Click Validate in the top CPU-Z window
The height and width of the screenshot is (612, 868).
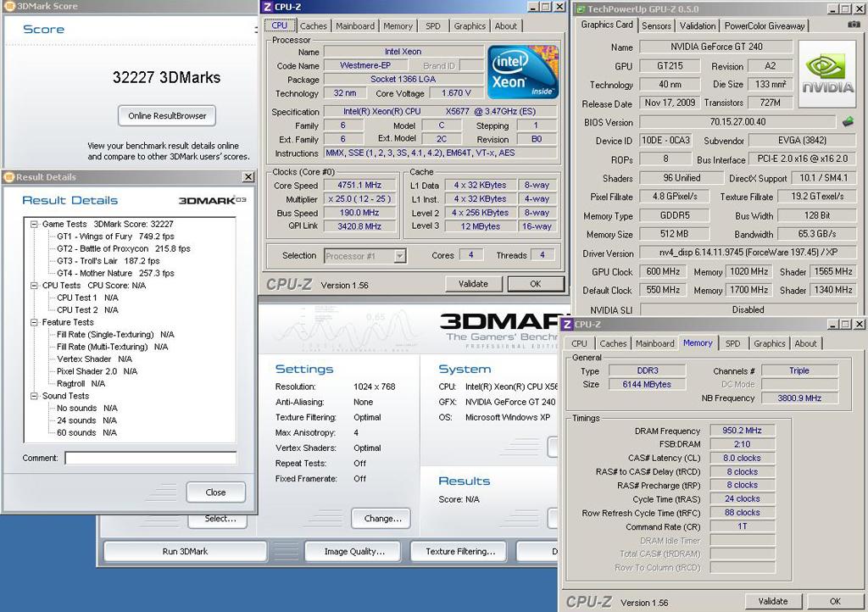[x=473, y=284]
